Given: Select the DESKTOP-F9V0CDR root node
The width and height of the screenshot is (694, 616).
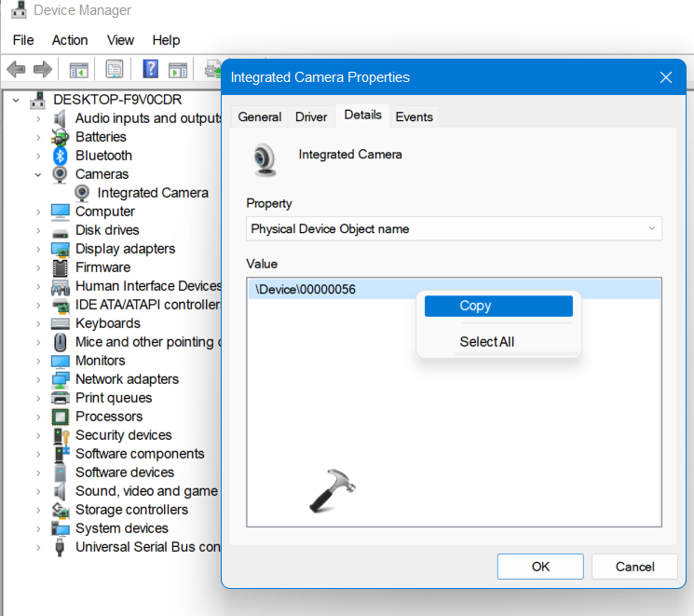Looking at the screenshot, I should coord(116,99).
